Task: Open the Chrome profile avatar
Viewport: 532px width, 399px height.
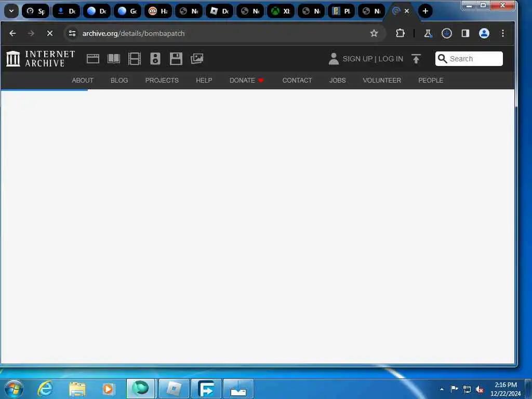Action: (484, 33)
